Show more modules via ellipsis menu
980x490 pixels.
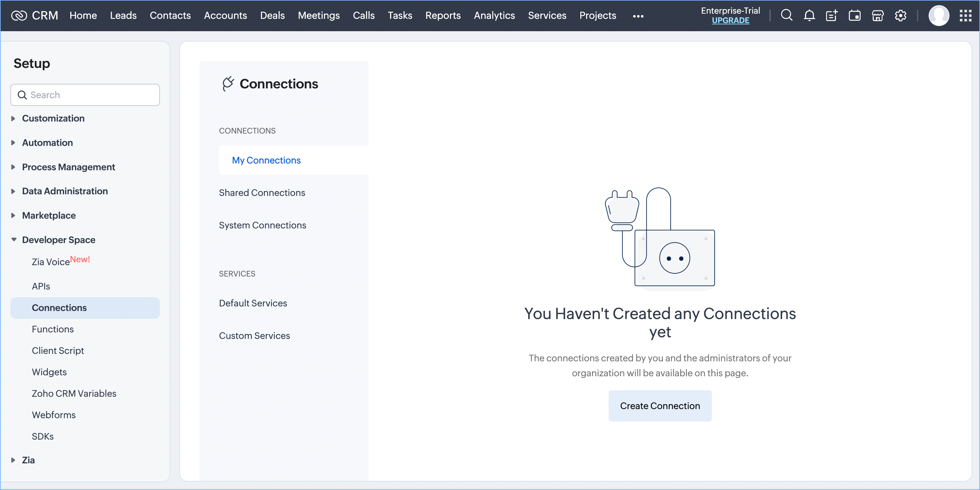[x=638, y=16]
